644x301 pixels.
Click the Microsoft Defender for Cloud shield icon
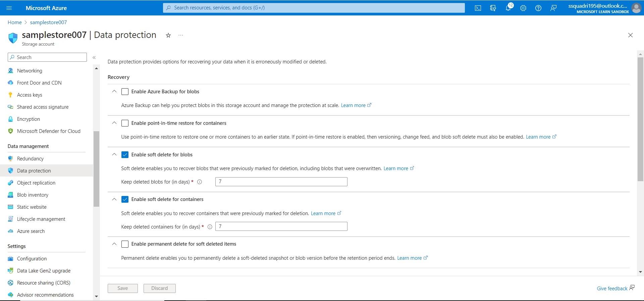[10, 131]
